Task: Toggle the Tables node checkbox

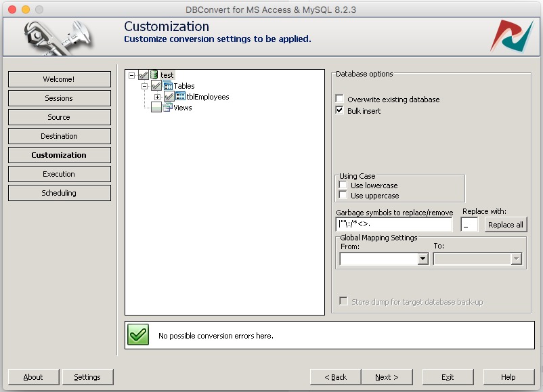Action: [156, 85]
